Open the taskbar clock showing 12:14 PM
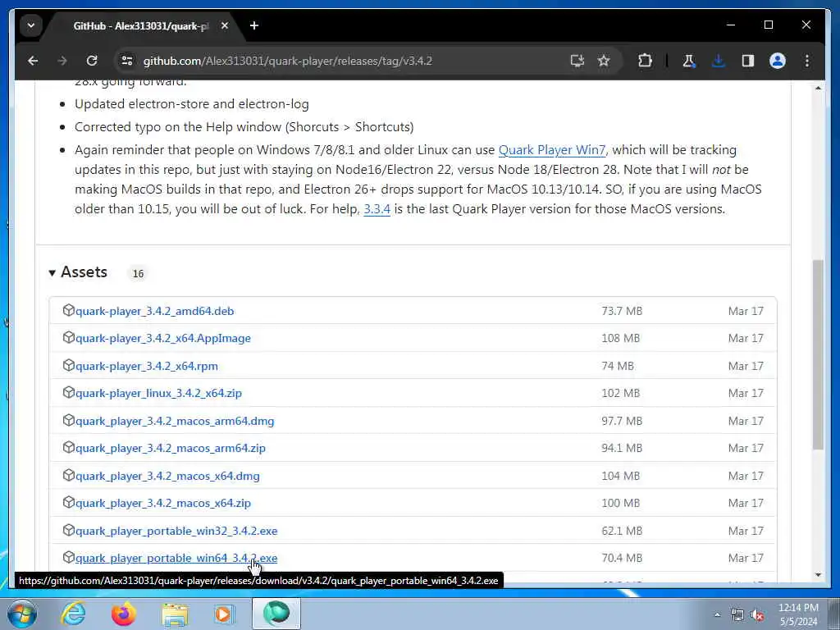This screenshot has height=630, width=840. pos(798,614)
